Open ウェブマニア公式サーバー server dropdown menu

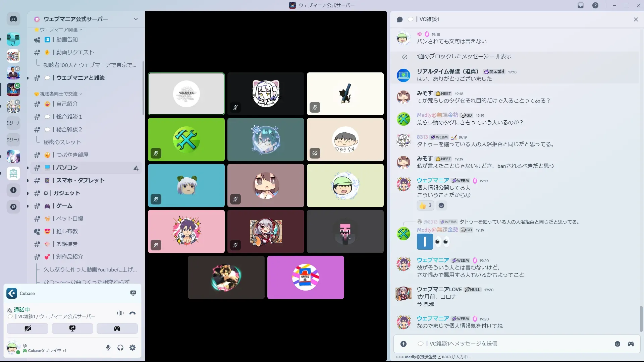coord(136,19)
